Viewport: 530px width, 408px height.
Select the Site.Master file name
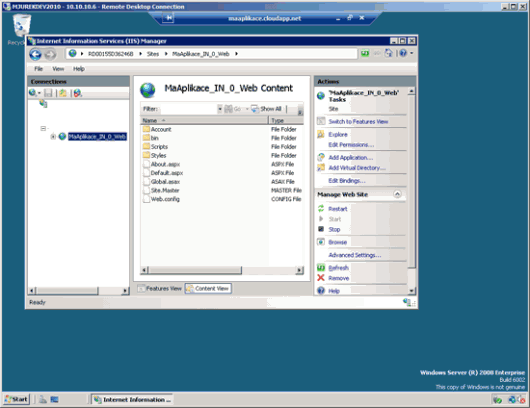(165, 190)
